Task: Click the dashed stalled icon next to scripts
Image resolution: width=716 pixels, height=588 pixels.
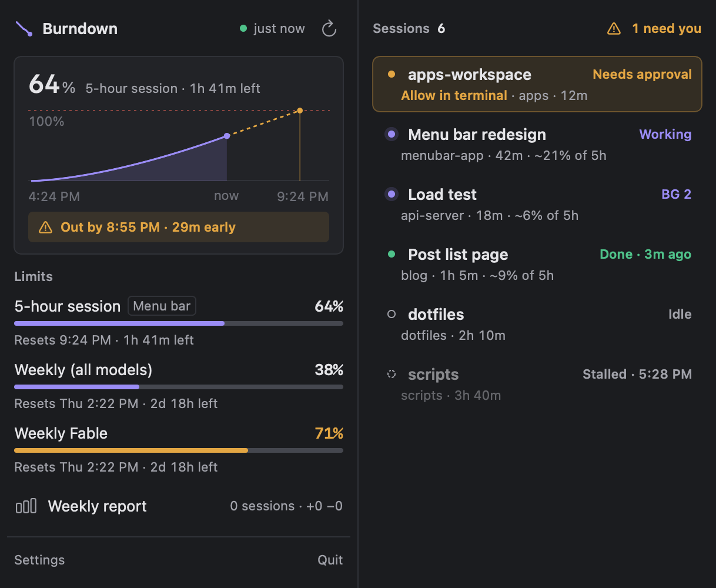Action: (392, 374)
